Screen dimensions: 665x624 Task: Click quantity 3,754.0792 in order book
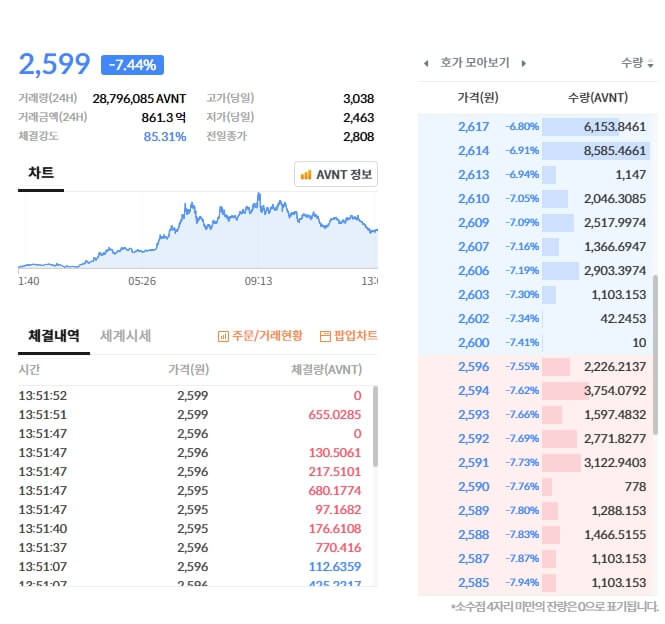615,391
